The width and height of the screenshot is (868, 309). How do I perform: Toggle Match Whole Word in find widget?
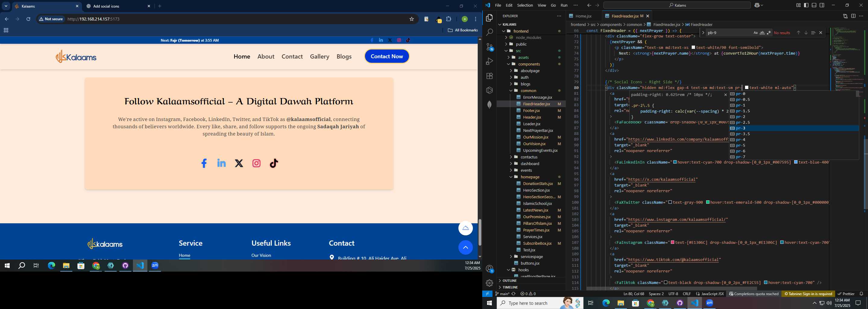tap(762, 33)
